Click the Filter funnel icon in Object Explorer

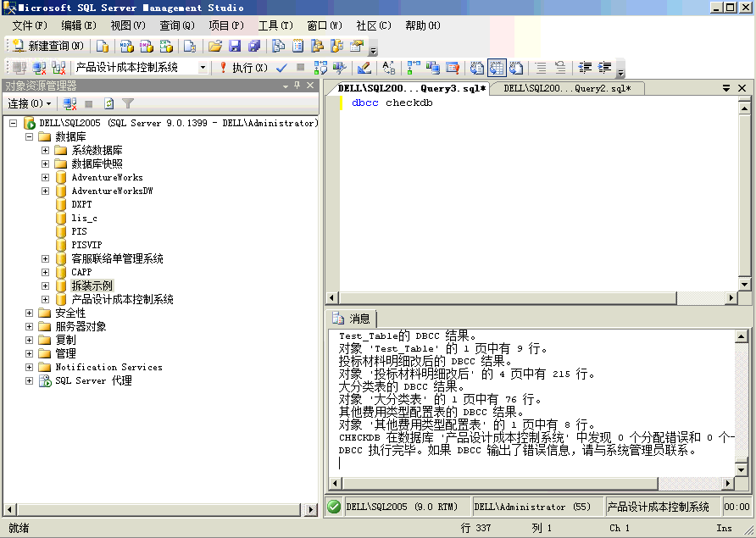point(128,103)
